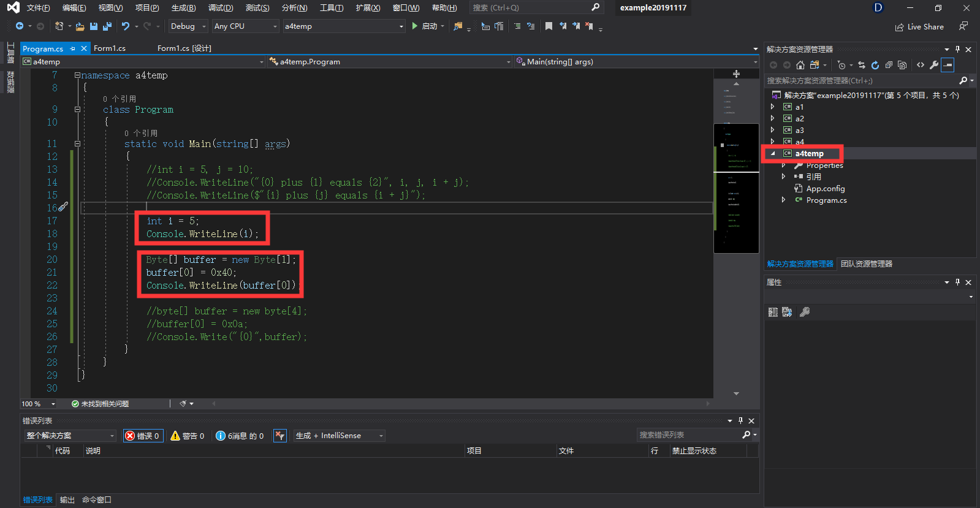
Task: Toggle auto-hide pin on Solution Explorer panel
Action: tap(957, 49)
